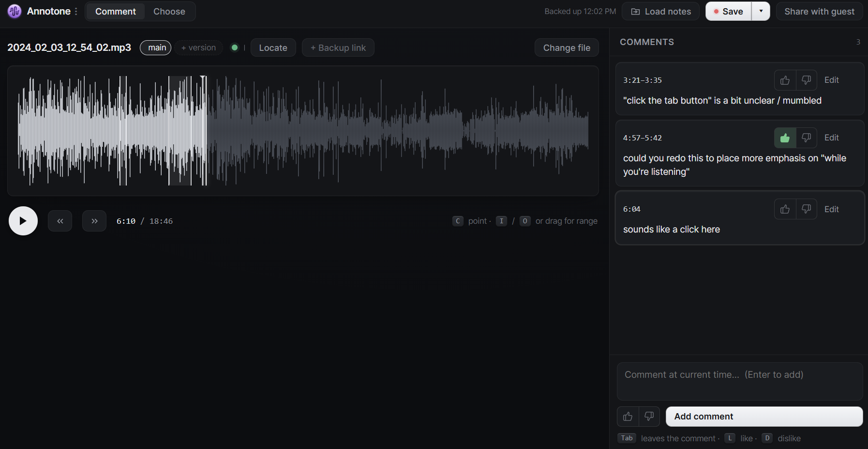Select the main version pill
Screen dimensions: 868x449
tap(156, 47)
